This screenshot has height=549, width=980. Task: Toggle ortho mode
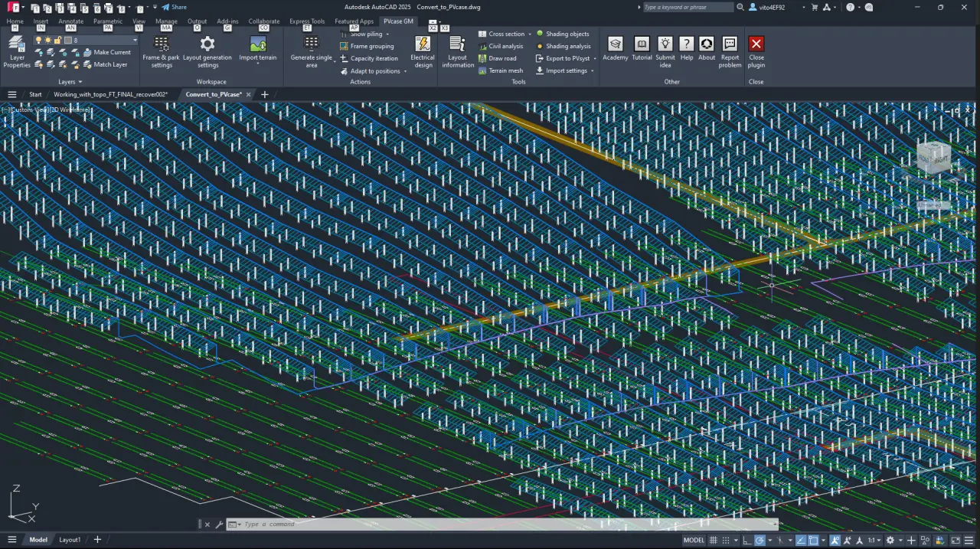[747, 540]
